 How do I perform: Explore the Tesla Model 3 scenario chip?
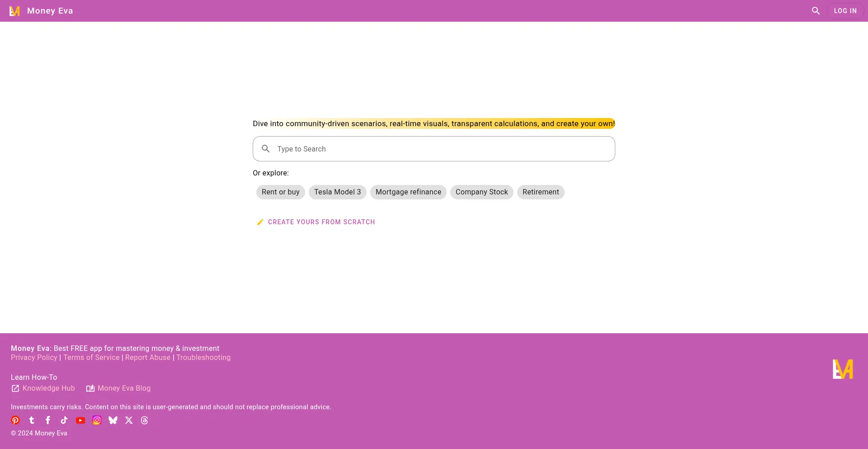tap(337, 192)
